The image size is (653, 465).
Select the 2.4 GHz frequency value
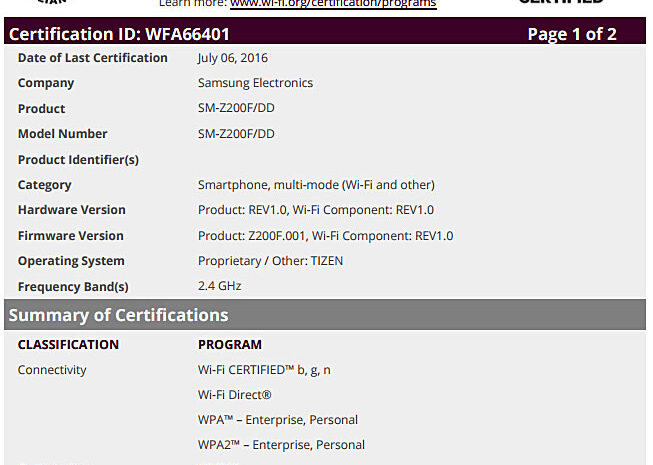click(219, 286)
